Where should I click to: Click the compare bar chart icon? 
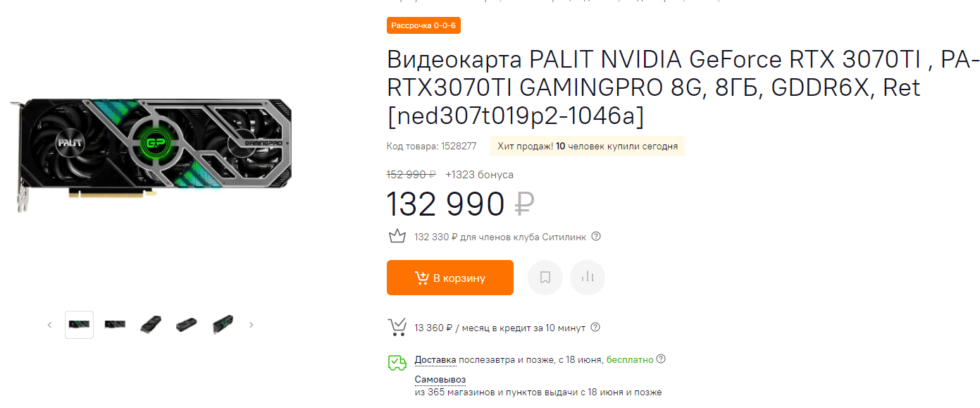(588, 278)
